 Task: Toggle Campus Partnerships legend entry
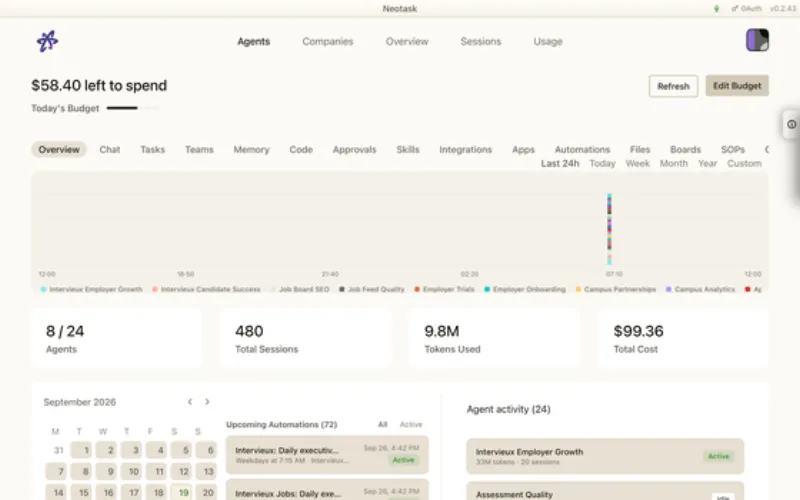coord(616,289)
